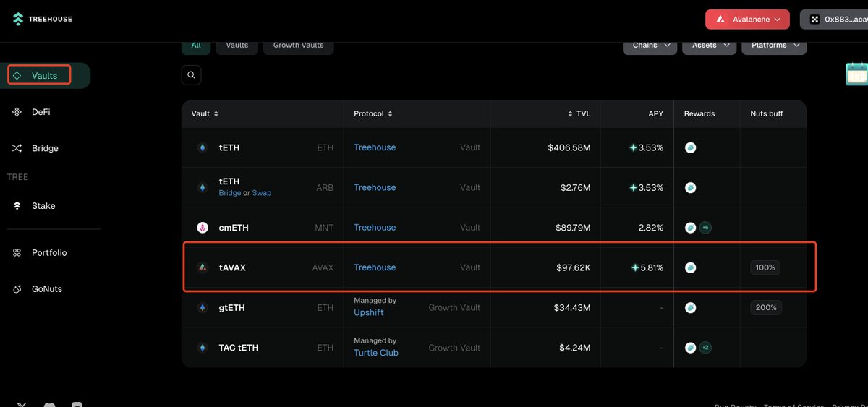Click the $89.79M TVL value
Screen dimensions: 868x407
[x=574, y=228]
